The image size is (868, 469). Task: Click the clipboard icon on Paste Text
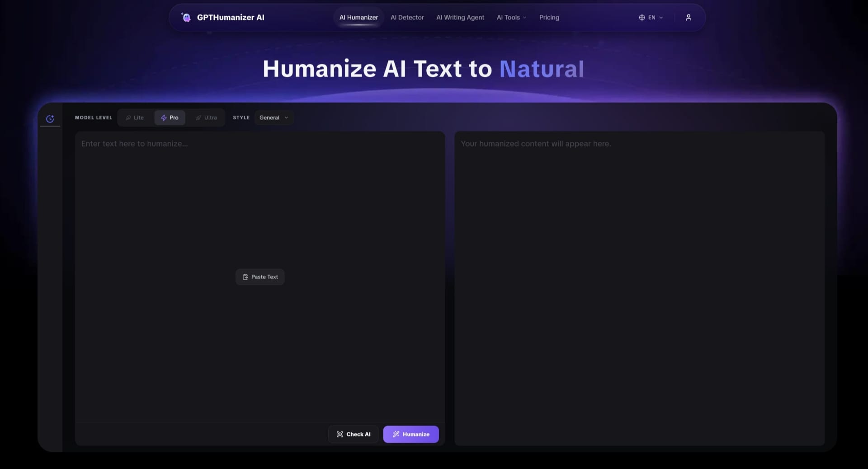245,277
